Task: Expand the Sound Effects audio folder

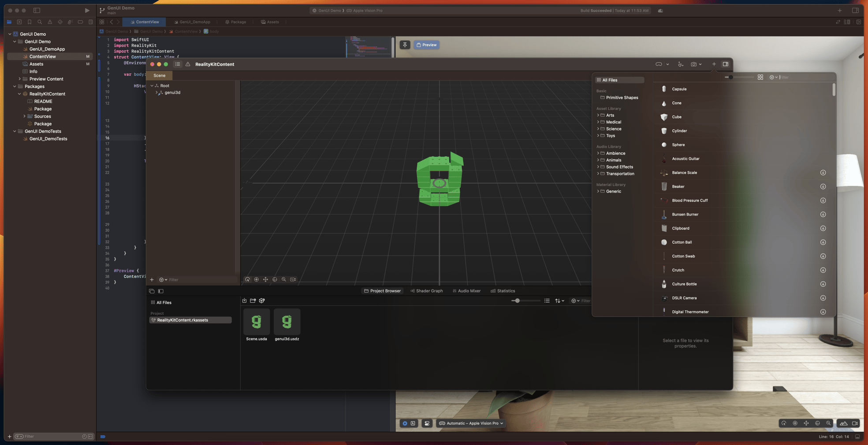Action: click(x=598, y=167)
